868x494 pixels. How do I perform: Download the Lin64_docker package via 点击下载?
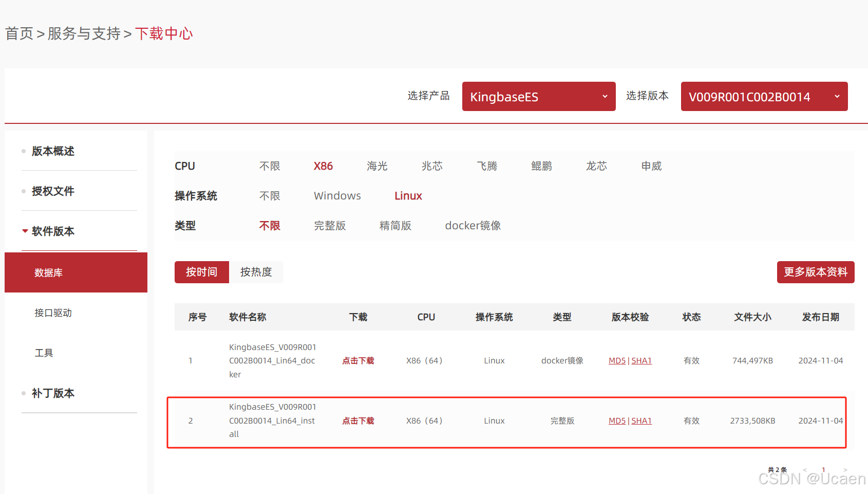(358, 361)
